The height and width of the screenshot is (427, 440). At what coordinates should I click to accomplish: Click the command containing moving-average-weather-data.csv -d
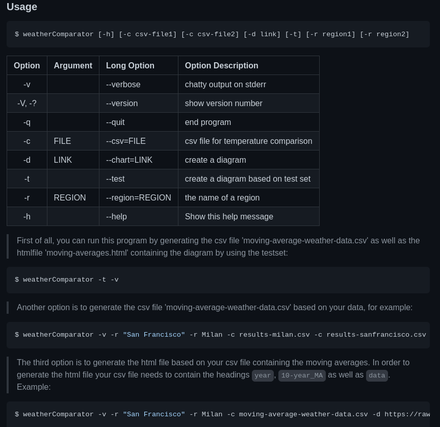pos(218,414)
